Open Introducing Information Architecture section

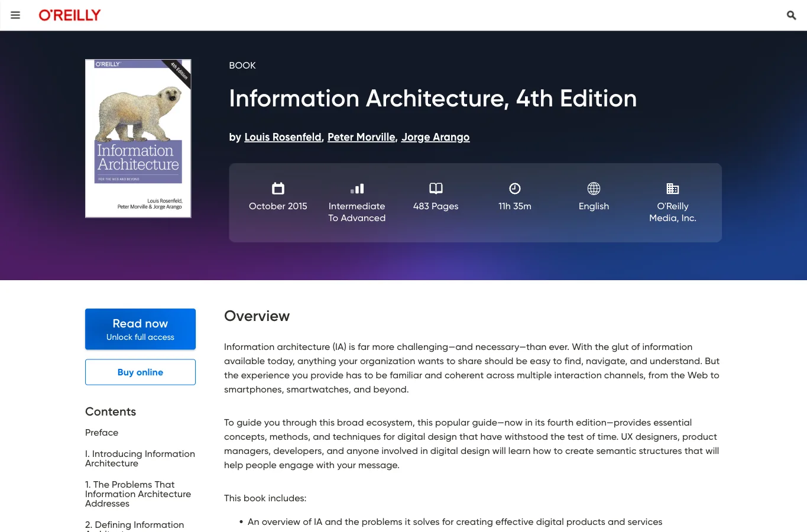[x=140, y=459]
